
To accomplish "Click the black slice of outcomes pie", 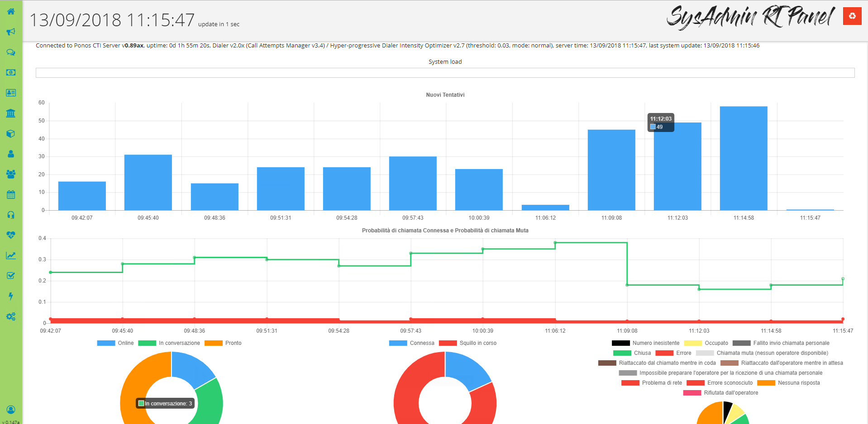I will pos(727,410).
